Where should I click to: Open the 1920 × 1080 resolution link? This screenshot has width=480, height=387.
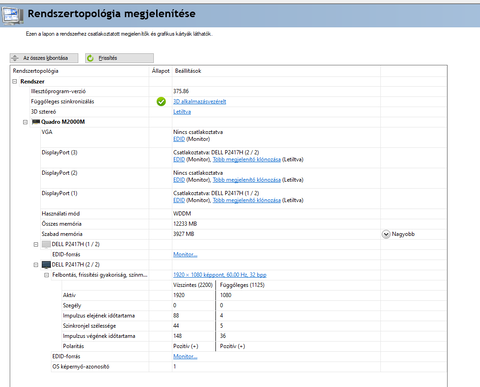[x=220, y=275]
